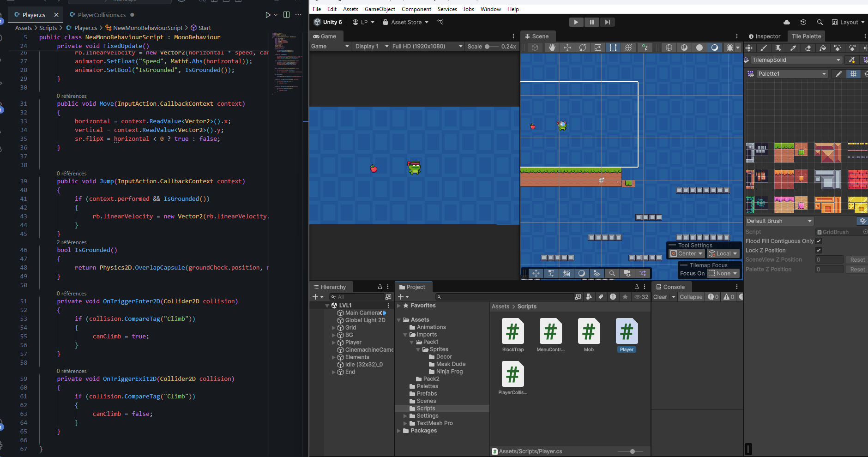Switch to the Inspector tab
868x457 pixels.
pyautogui.click(x=765, y=36)
